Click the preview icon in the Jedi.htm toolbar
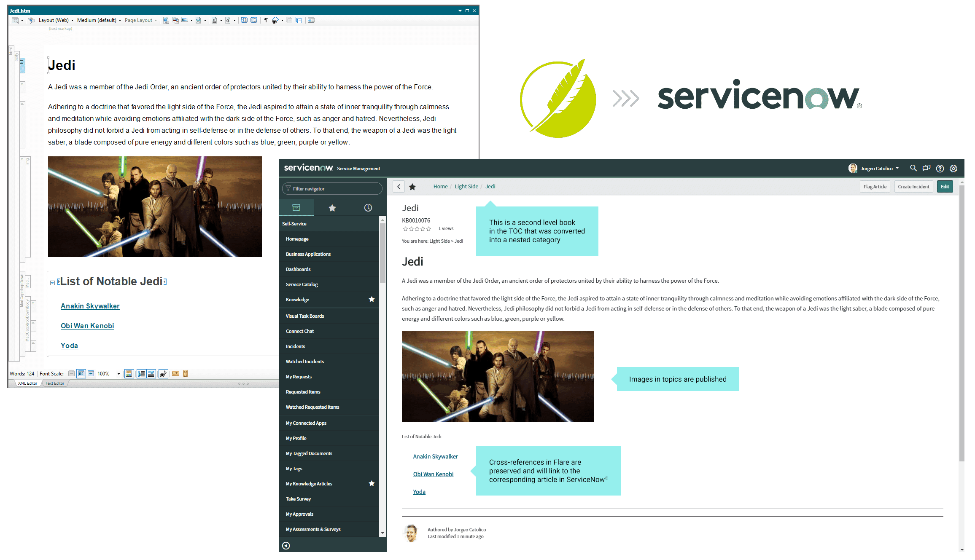 tap(15, 20)
